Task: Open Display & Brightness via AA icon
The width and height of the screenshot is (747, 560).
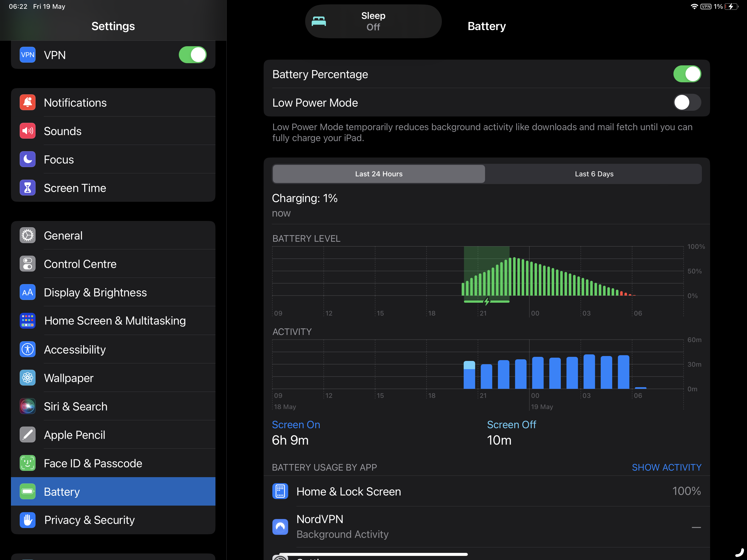Action: [x=27, y=292]
